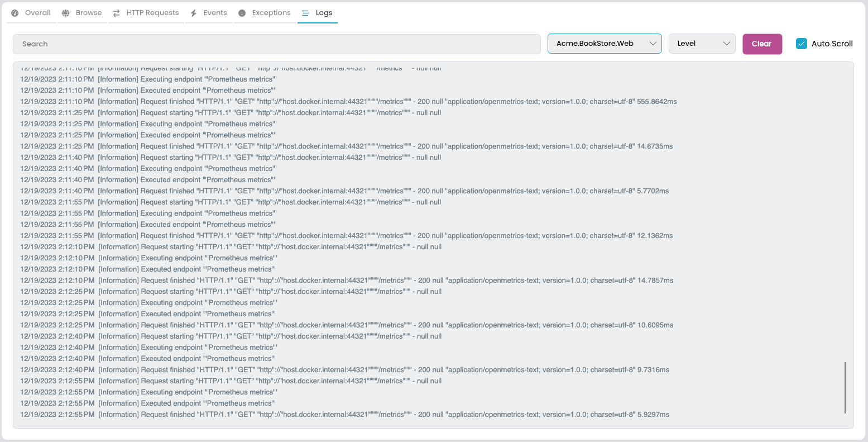868x442 pixels.
Task: Click the Clear button
Action: (762, 44)
